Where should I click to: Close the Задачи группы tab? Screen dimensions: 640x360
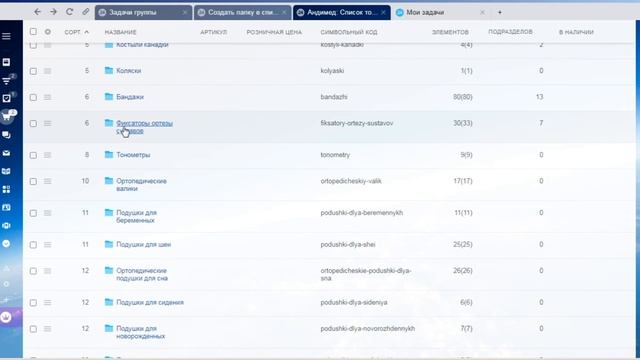185,13
